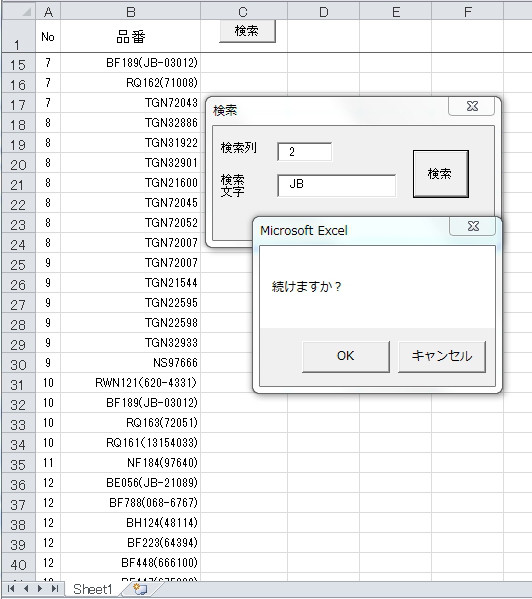Close the Microsoft Excel message box
532x599 pixels.
pyautogui.click(x=473, y=227)
